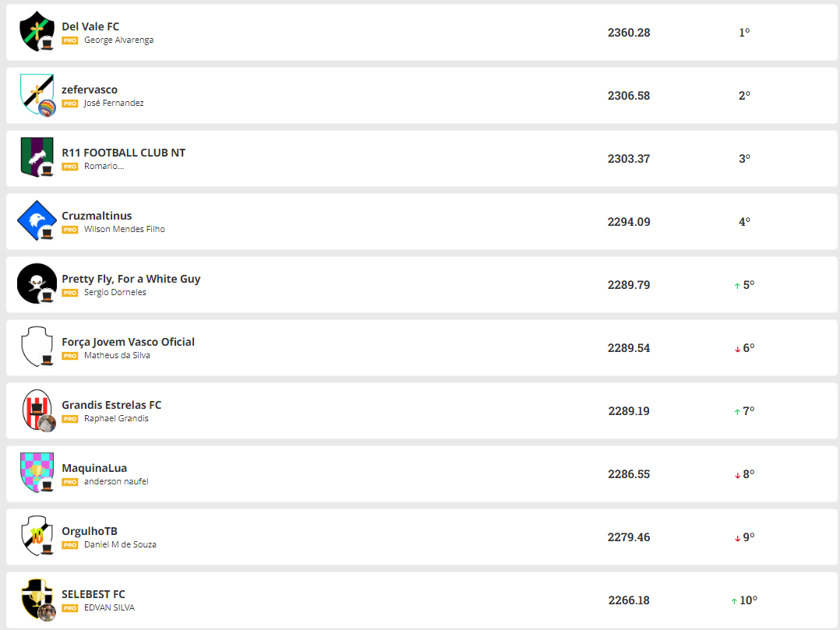Click the green up arrow at 5th position
Viewport: 840px width, 630px height.
[x=737, y=286]
